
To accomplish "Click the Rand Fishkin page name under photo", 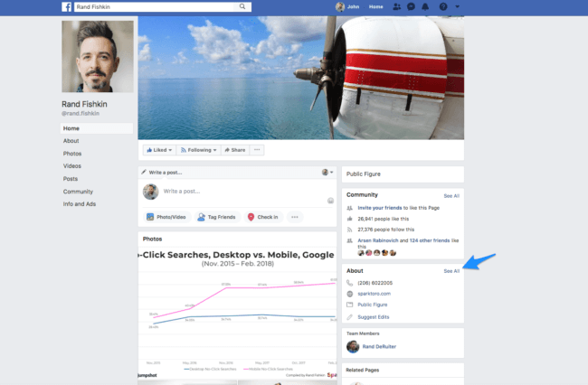I will click(x=84, y=104).
